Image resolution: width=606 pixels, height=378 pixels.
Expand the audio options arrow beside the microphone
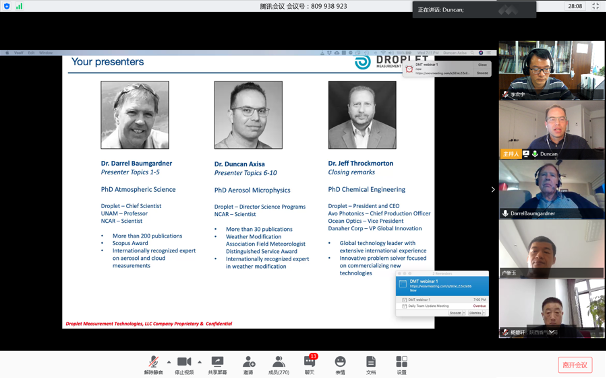pyautogui.click(x=169, y=362)
